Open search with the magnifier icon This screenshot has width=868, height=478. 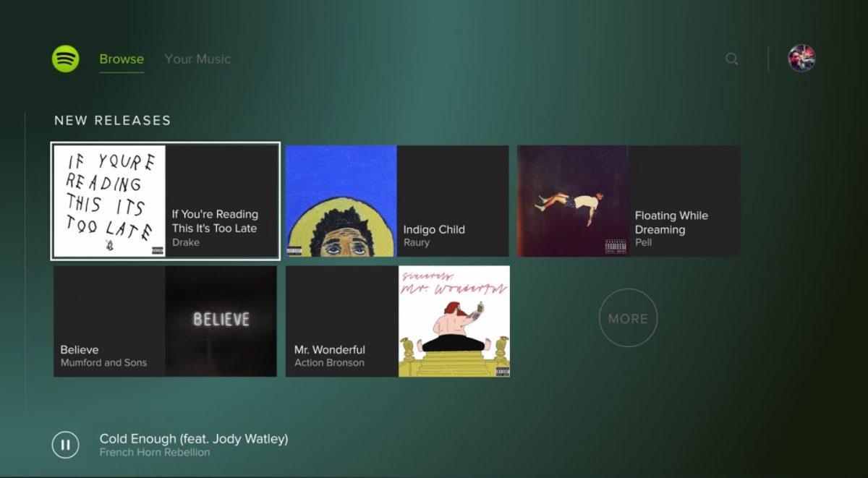pos(732,59)
